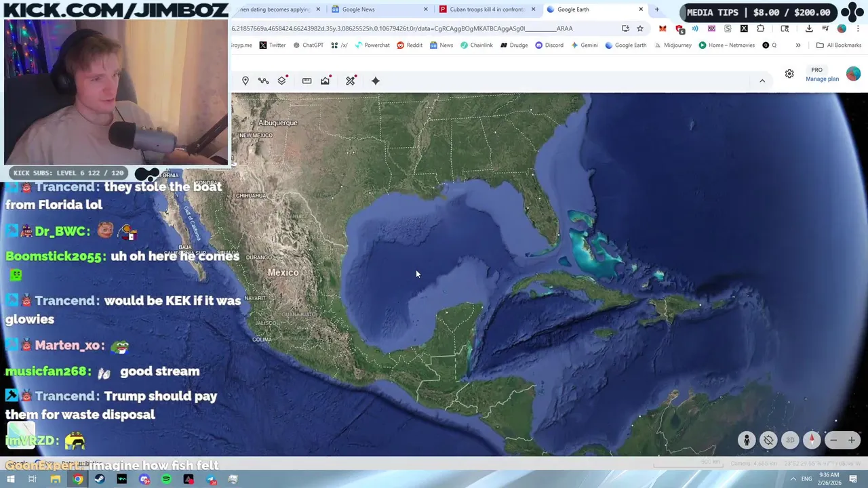868x488 pixels.
Task: Reset view with the compass
Action: [812, 440]
